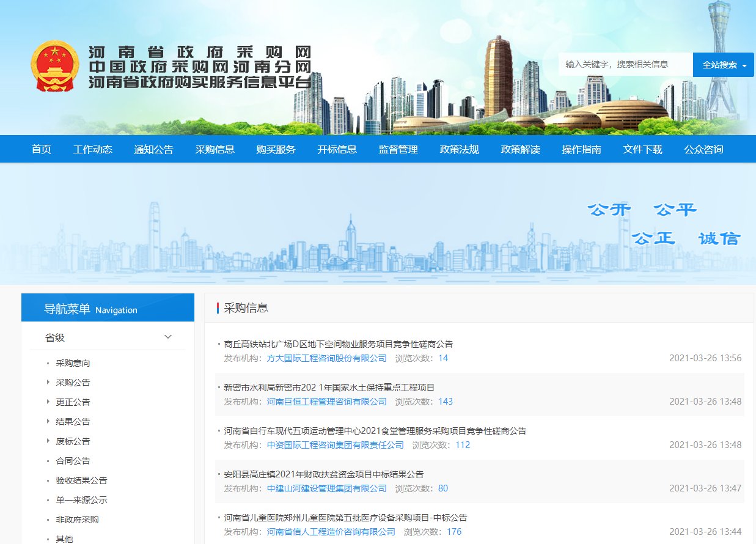Click the keyword search input box
756x544 pixels.
tap(625, 64)
